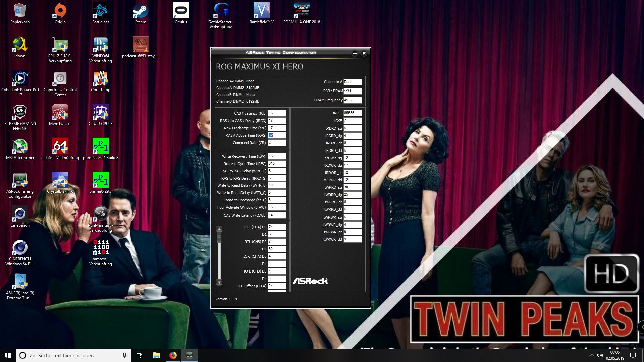Open File Explorer from the taskbar
Viewport: 644px width, 362px height.
[156, 355]
